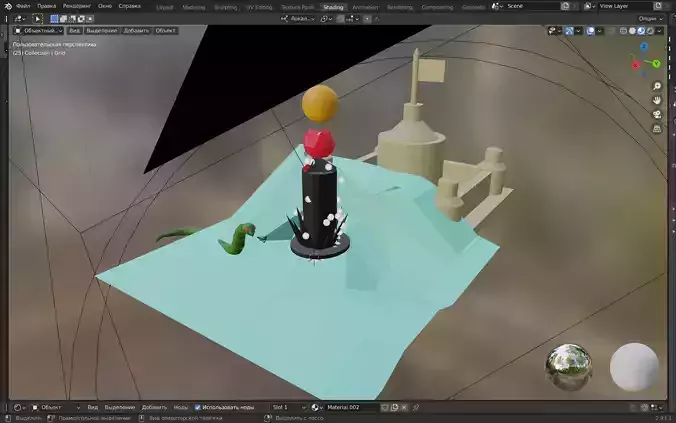Click the View Layer name field

tap(625, 6)
